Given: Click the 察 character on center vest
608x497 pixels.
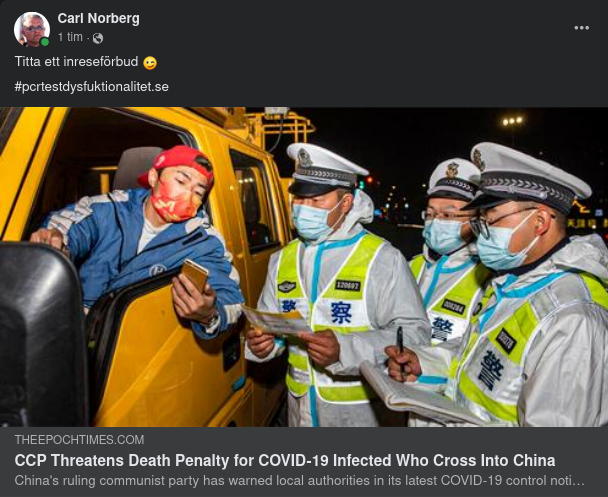Looking at the screenshot, I should 341,312.
